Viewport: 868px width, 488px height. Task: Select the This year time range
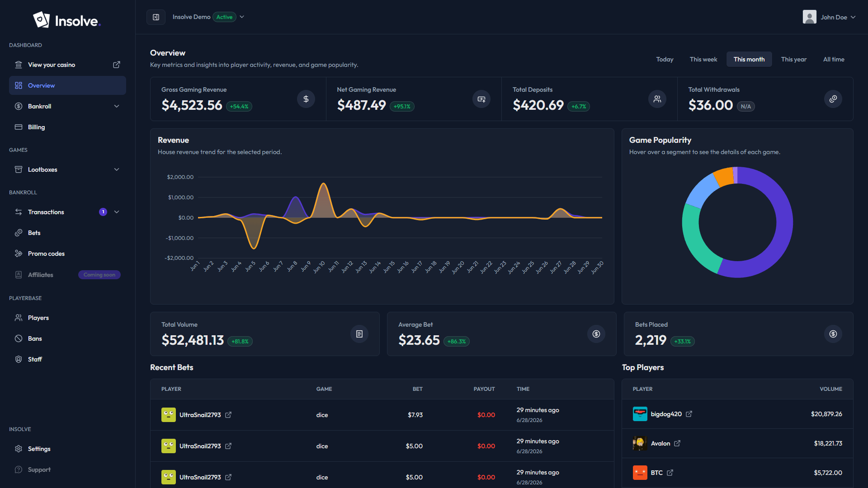point(794,59)
